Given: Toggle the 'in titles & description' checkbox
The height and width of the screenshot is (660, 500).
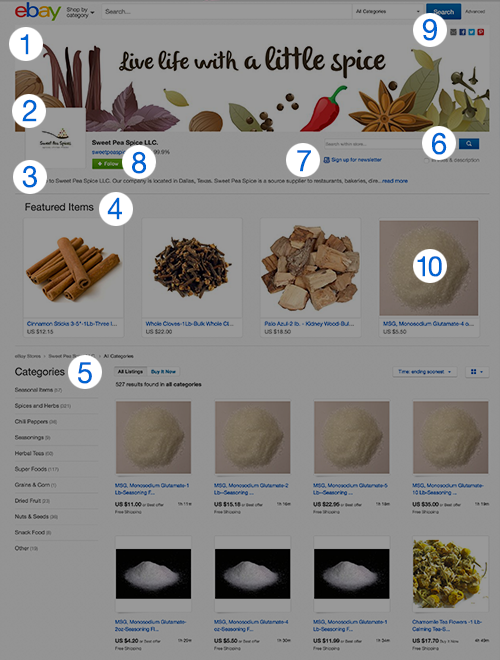Looking at the screenshot, I should coord(427,160).
